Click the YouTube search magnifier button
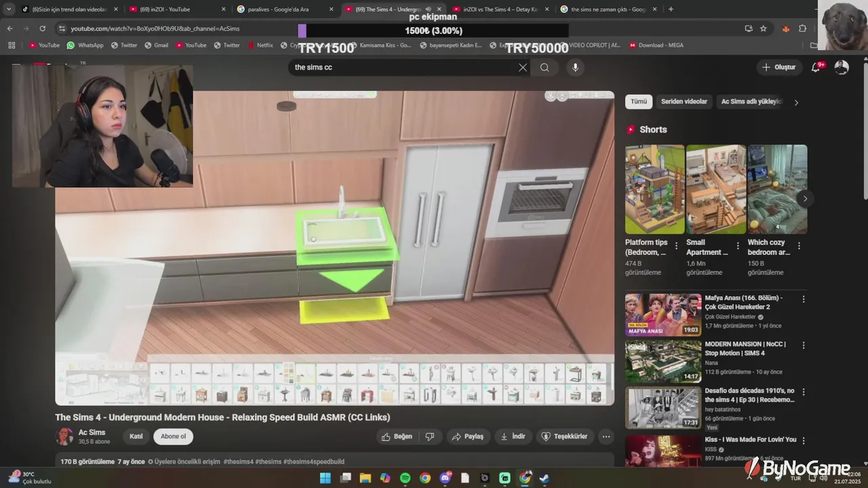Viewport: 868px width, 488px height. click(545, 67)
